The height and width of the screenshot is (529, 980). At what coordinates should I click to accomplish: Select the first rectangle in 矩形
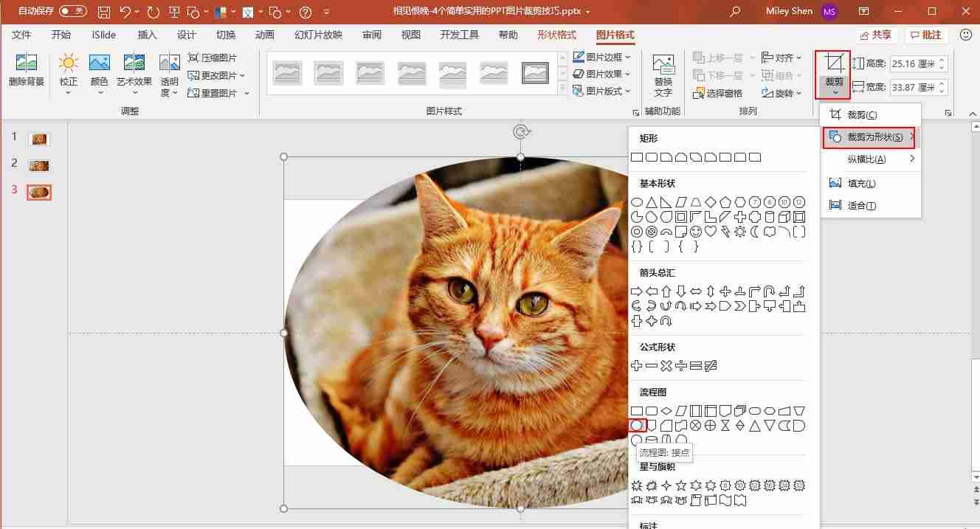coord(637,157)
